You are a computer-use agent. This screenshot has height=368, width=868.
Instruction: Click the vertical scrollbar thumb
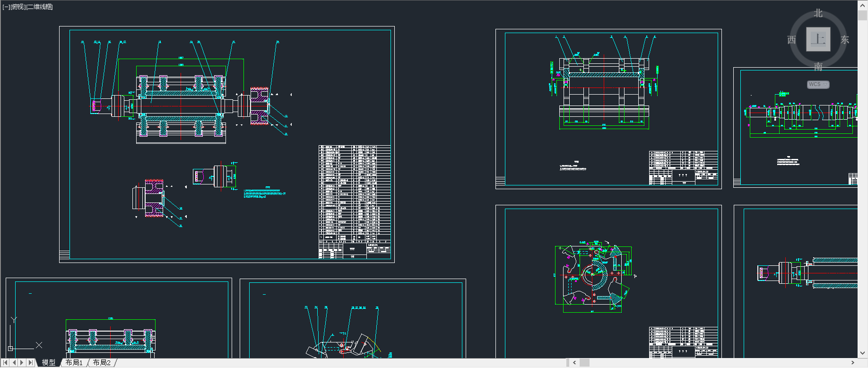(x=863, y=15)
